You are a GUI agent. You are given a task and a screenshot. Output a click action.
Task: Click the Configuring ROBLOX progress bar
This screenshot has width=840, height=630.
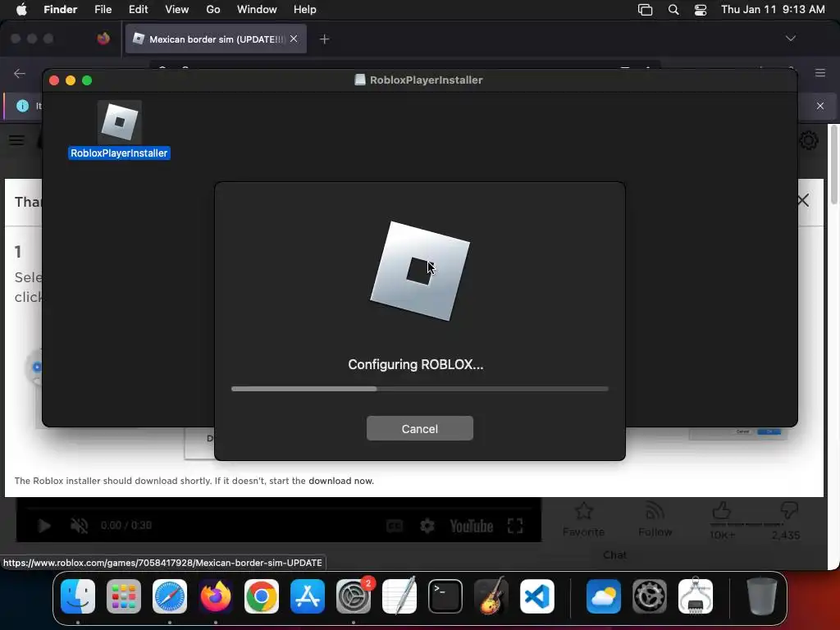click(x=419, y=389)
